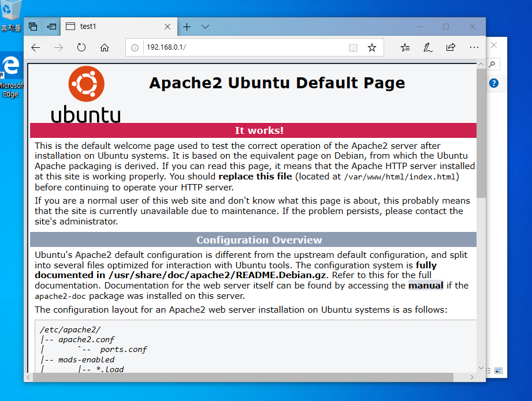This screenshot has height=401, width=532.
Task: Click picture view icon in background window
Action: click(x=498, y=370)
